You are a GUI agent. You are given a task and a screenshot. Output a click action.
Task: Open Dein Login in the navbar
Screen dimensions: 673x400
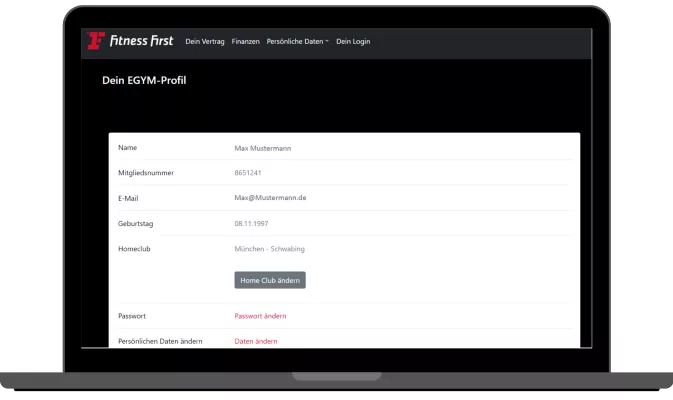click(353, 41)
